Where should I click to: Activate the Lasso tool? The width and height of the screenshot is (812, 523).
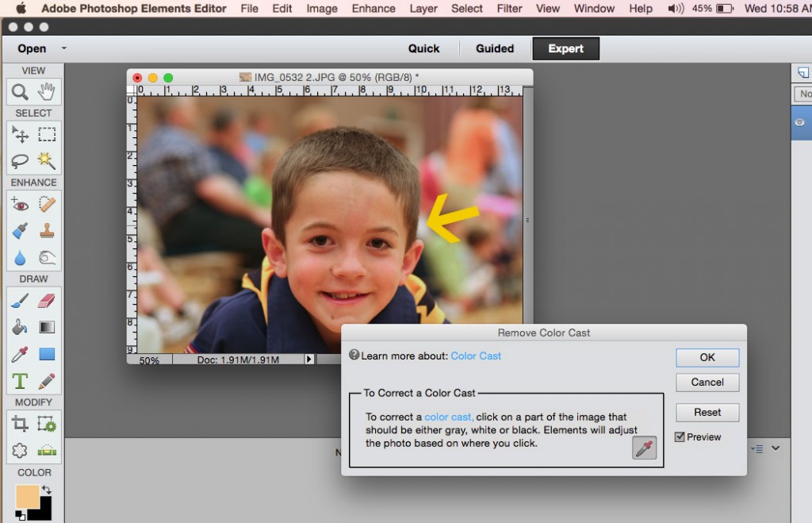[19, 161]
